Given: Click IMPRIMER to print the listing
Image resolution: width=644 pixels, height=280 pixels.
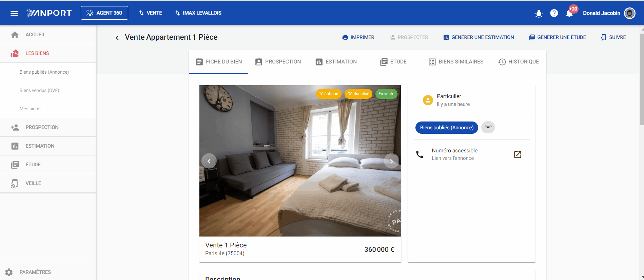Looking at the screenshot, I should point(358,37).
